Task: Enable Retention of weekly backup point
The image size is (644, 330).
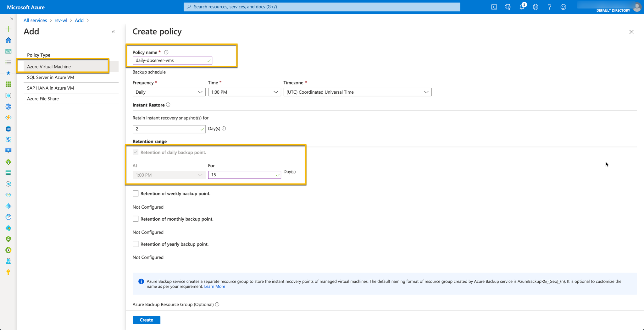Action: pos(136,194)
